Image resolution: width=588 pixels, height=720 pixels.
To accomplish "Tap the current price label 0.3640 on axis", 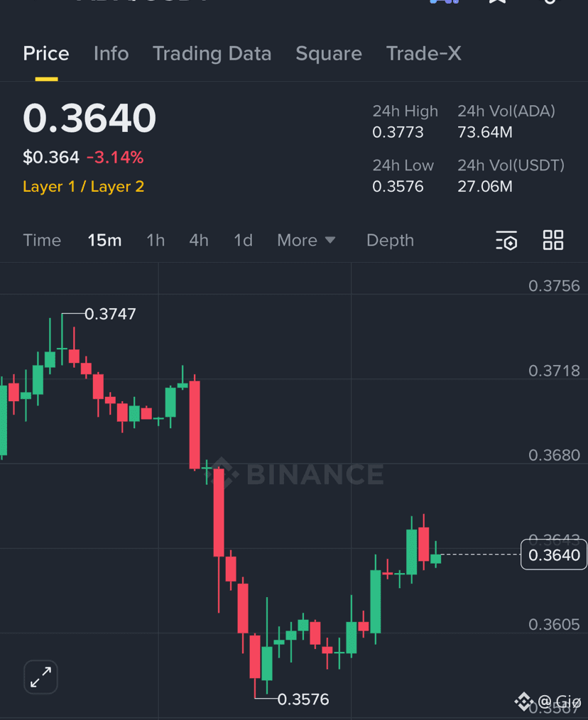I will tap(554, 555).
